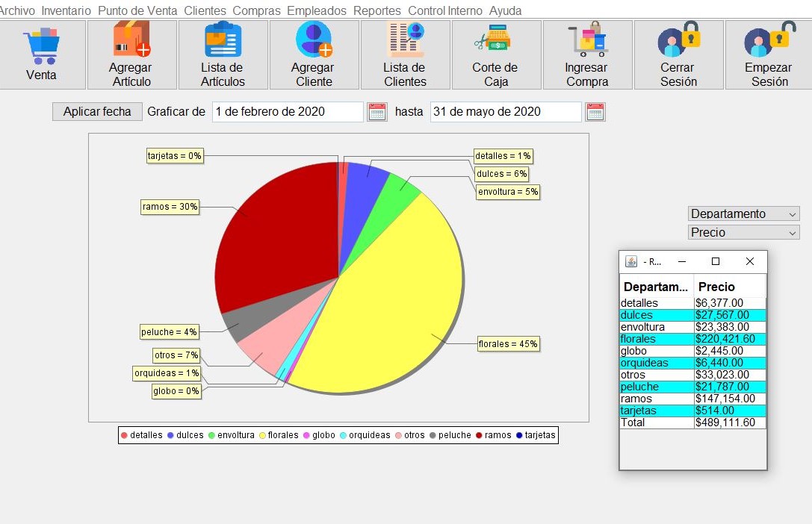Open the start date calendar picker
This screenshot has width=812, height=524.
[377, 112]
